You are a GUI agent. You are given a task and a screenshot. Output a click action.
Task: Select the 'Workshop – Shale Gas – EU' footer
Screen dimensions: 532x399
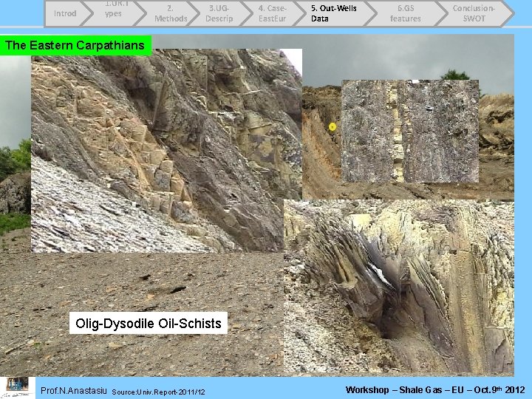(x=435, y=390)
